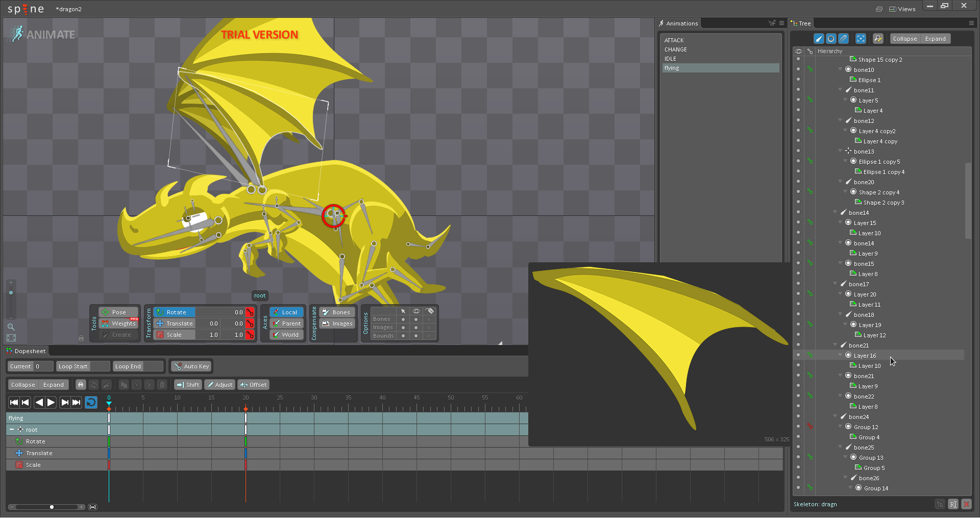
Task: Select the IDLE animation
Action: [721, 59]
